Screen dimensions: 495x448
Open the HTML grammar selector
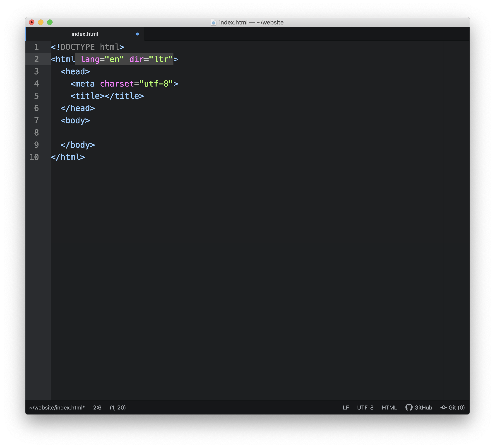point(389,407)
